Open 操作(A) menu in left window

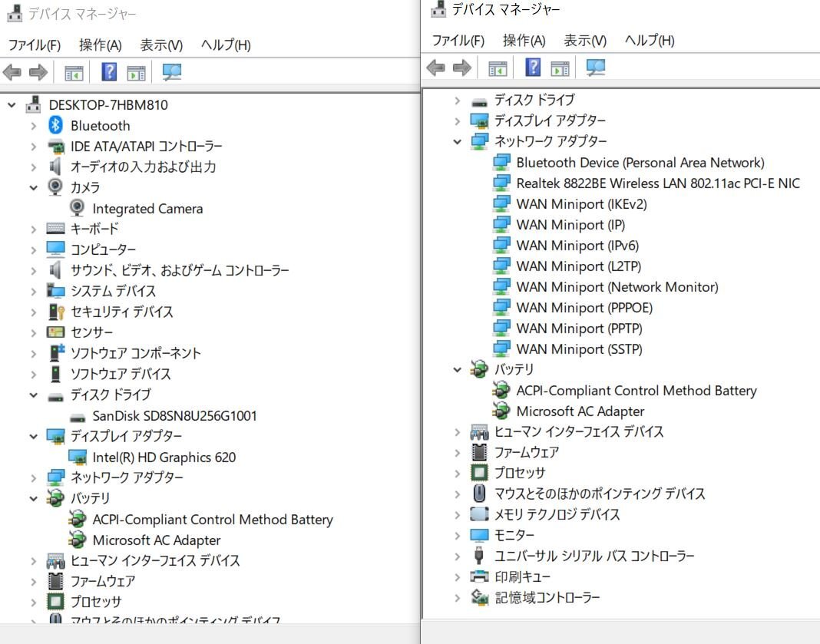point(100,45)
